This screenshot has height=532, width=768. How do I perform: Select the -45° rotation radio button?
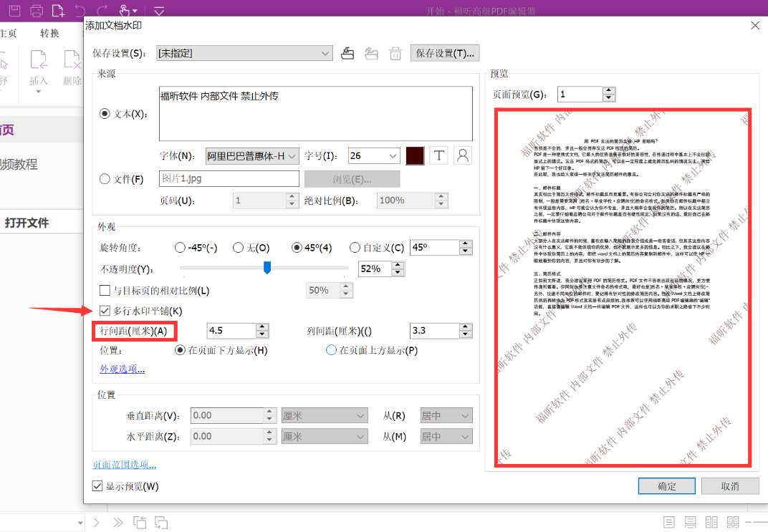tap(180, 248)
